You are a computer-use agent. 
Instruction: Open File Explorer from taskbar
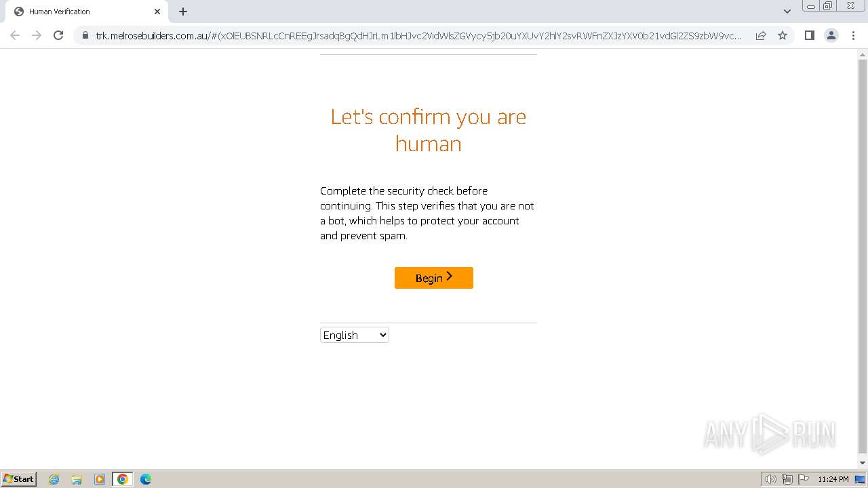(77, 479)
